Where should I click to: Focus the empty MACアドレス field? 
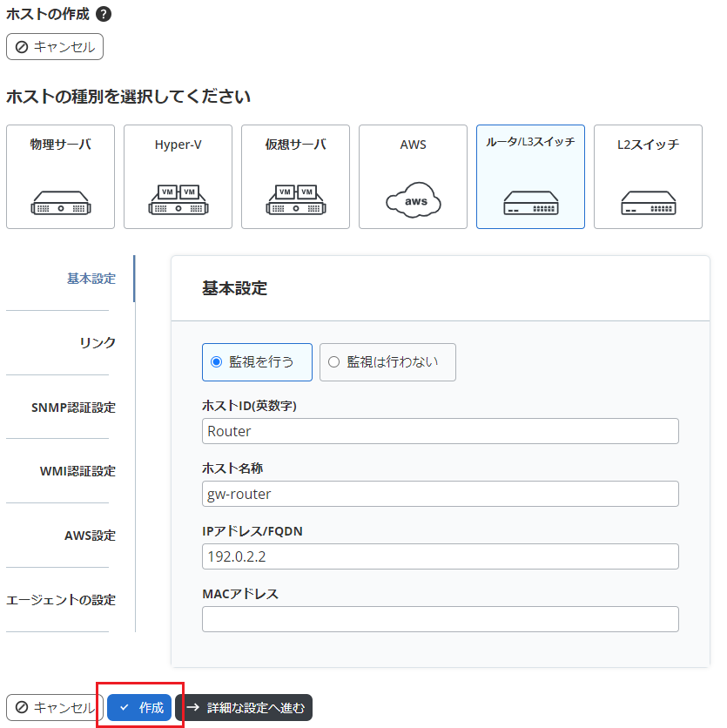coord(440,619)
